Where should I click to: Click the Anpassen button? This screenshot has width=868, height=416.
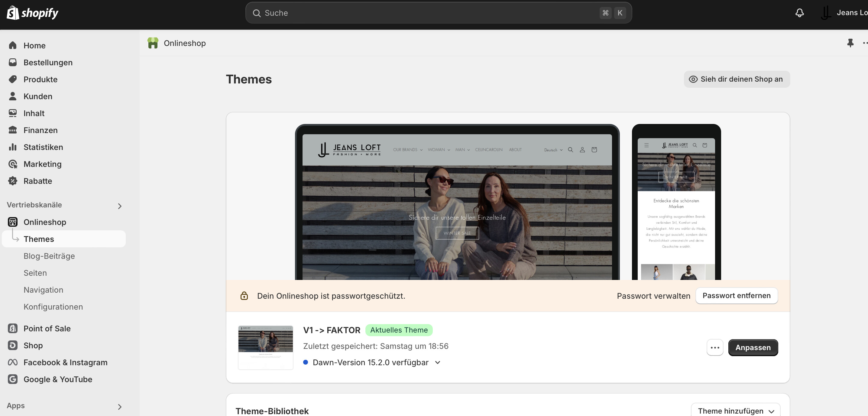tap(753, 348)
